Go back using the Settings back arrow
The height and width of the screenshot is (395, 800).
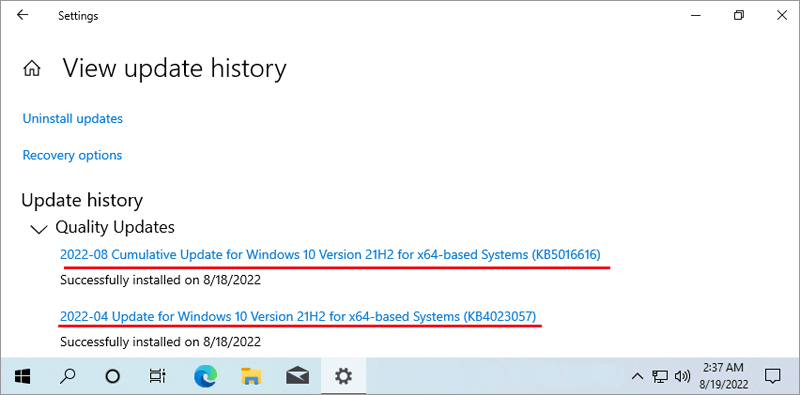click(22, 15)
